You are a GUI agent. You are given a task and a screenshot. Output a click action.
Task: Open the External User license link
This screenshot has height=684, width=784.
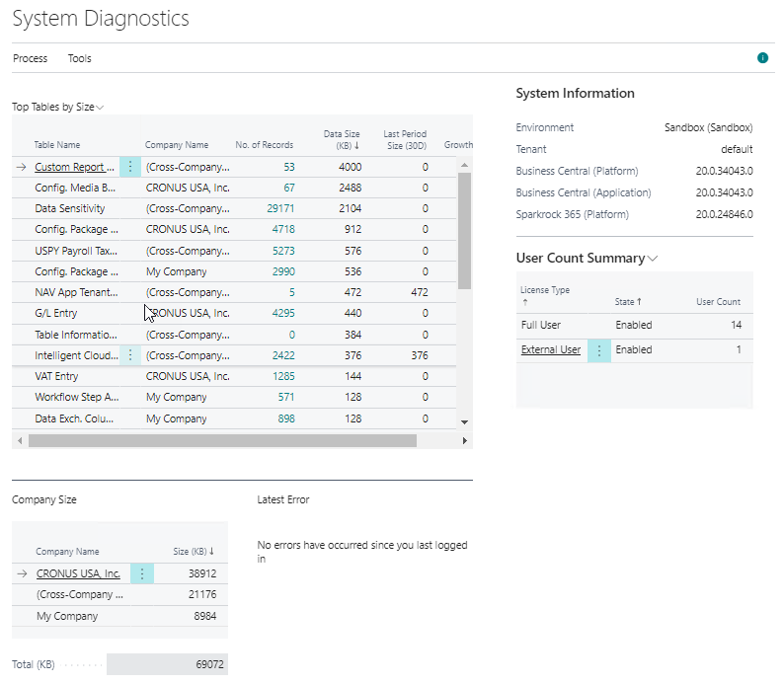(x=551, y=349)
